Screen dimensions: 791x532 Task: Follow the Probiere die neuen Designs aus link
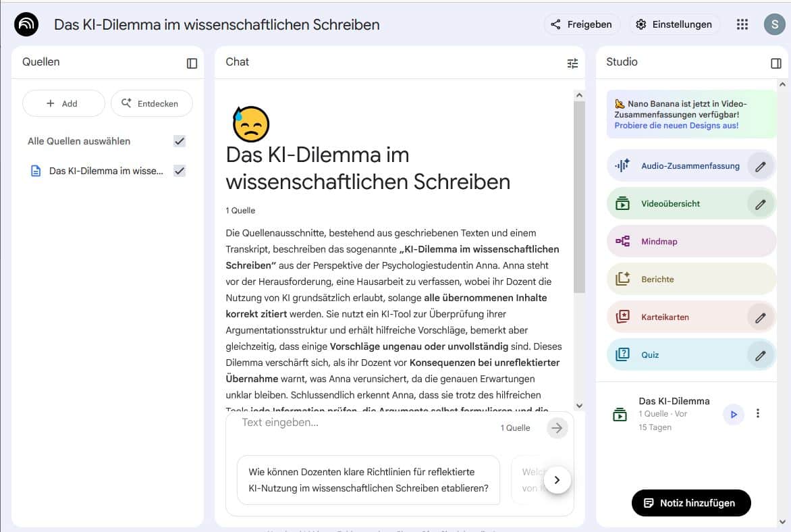click(x=676, y=126)
